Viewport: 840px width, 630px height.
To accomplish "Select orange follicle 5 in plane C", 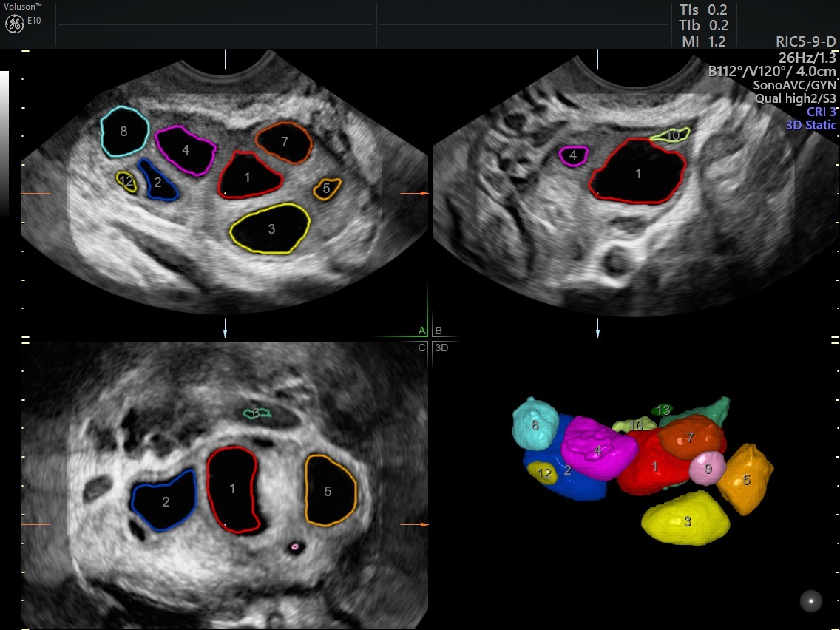I will click(330, 491).
